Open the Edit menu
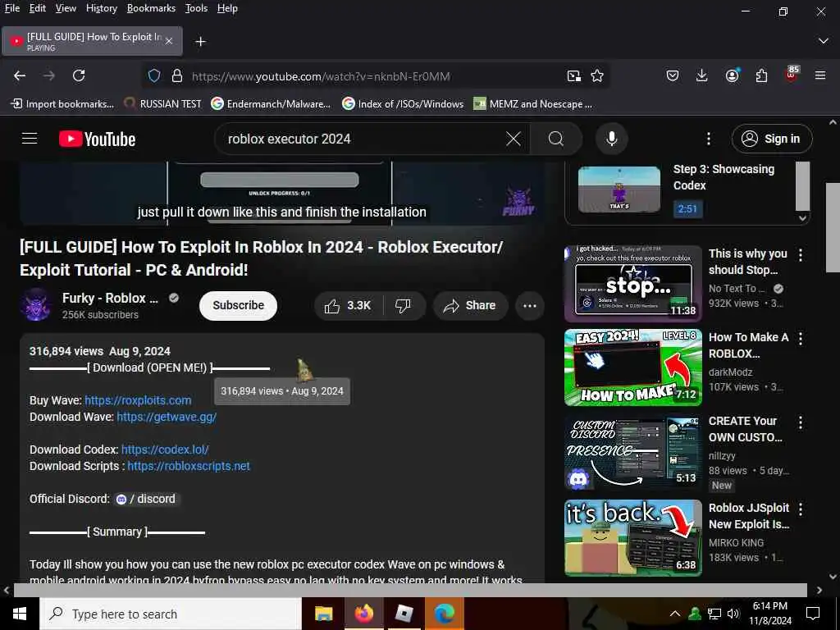Viewport: 840px width, 630px height. pyautogui.click(x=37, y=8)
